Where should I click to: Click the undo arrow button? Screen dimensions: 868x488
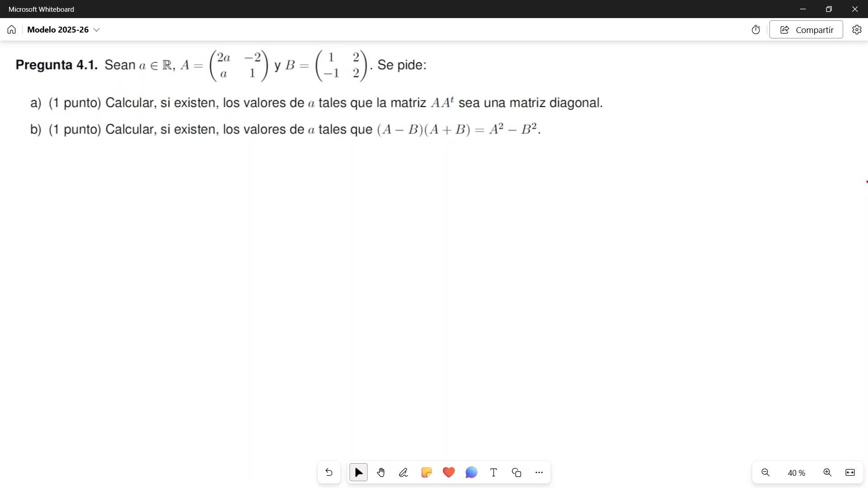point(329,473)
